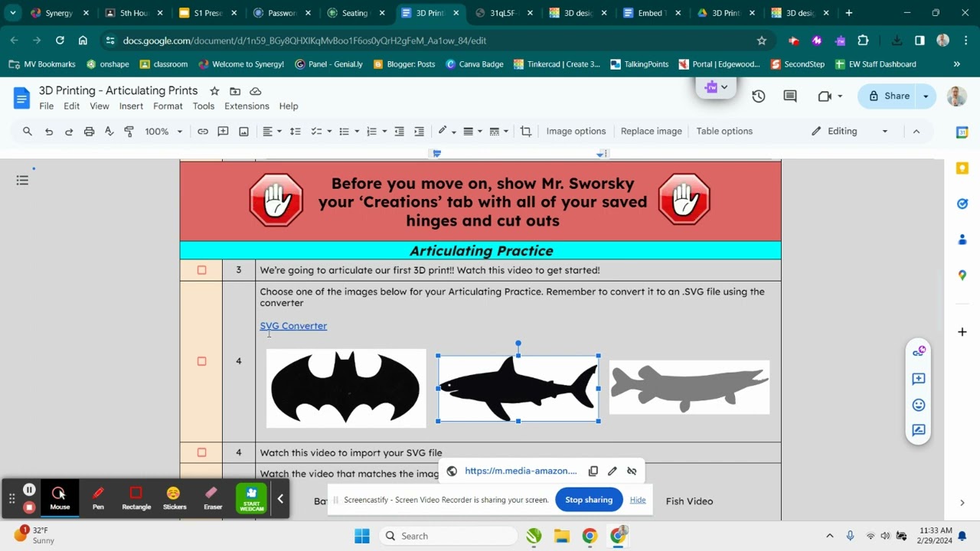Click the Share button
The image size is (980, 551).
889,96
